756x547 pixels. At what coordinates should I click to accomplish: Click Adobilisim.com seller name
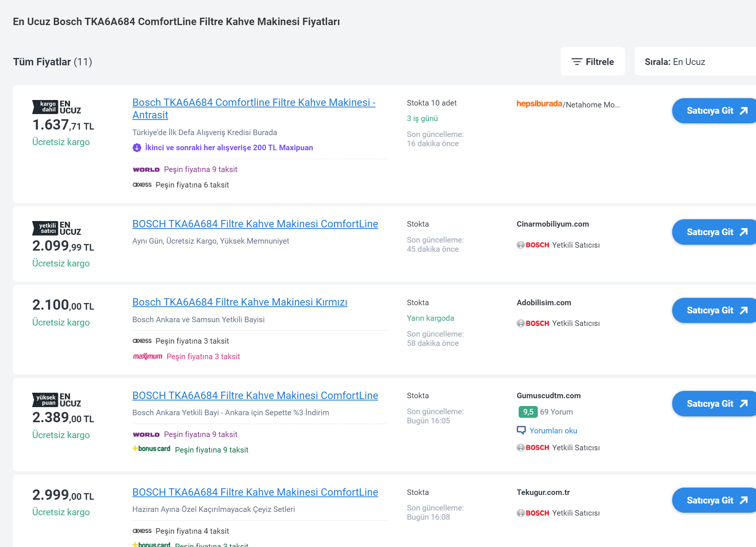(544, 303)
